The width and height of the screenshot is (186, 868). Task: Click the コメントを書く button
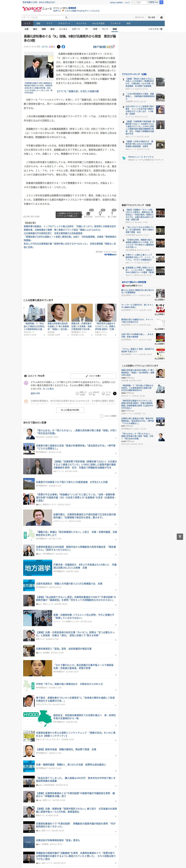93,376
